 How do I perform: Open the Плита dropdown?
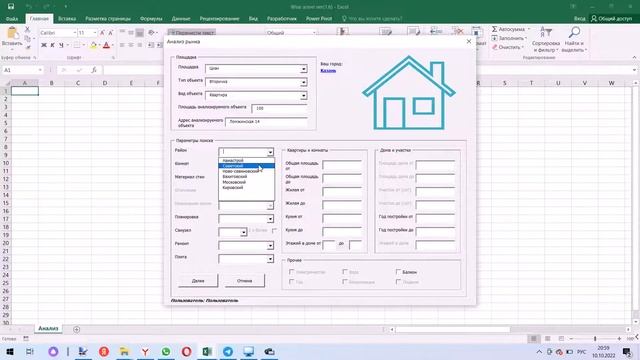270,259
